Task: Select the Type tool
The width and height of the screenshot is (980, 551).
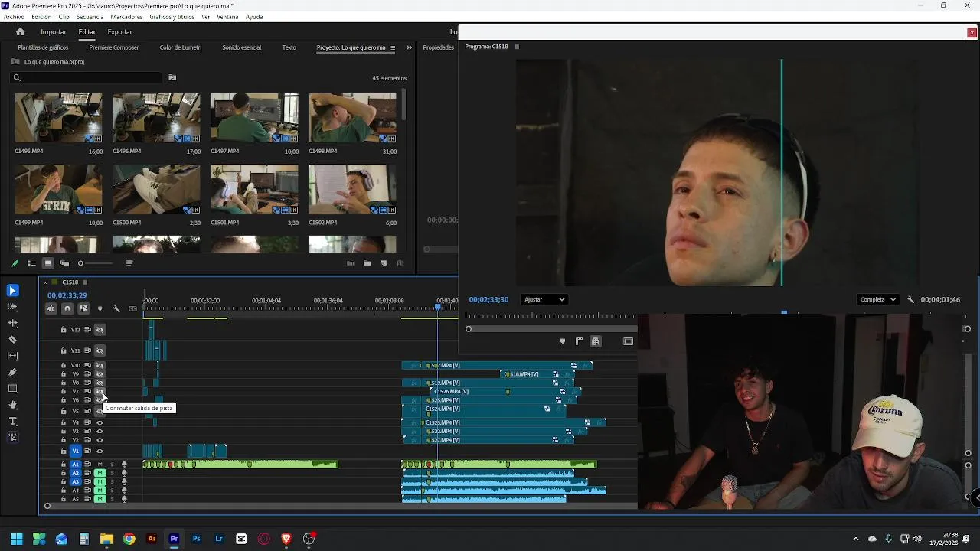Action: point(12,422)
